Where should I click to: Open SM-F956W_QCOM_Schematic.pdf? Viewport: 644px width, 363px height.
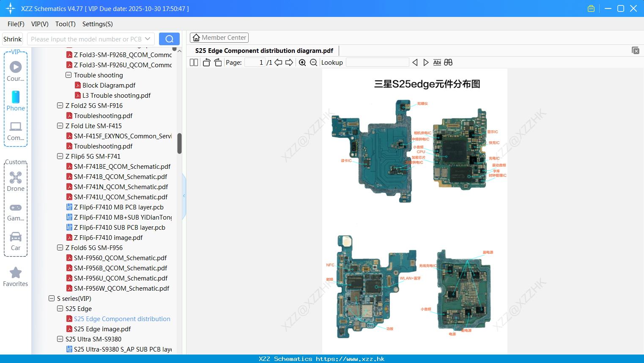coord(121,288)
